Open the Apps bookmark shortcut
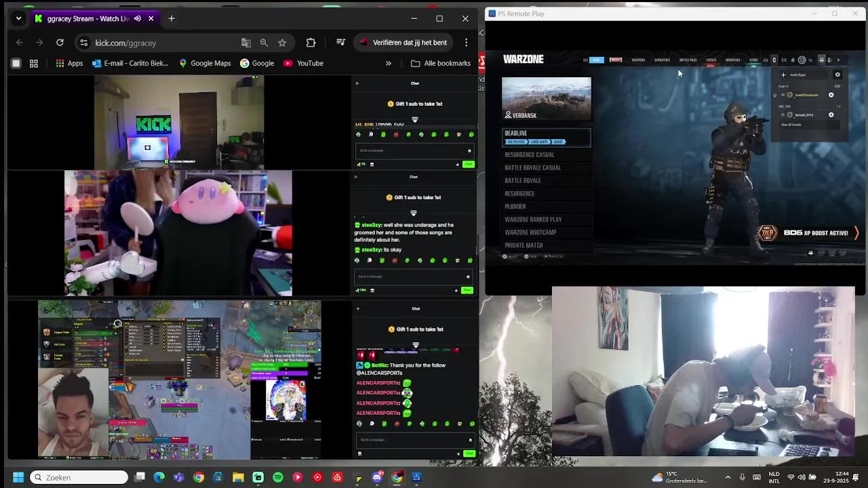This screenshot has height=488, width=868. click(x=69, y=63)
